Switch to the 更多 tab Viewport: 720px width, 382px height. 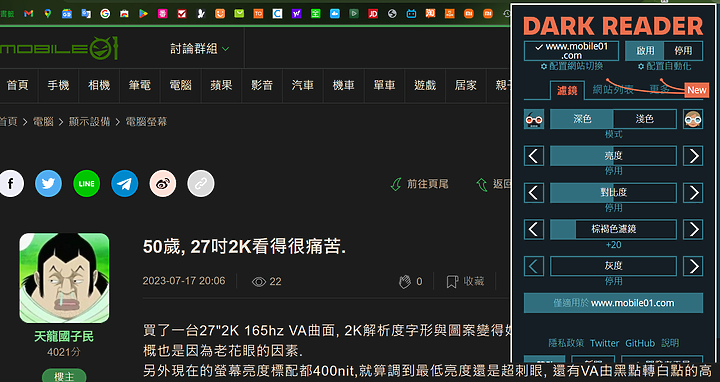[659, 90]
